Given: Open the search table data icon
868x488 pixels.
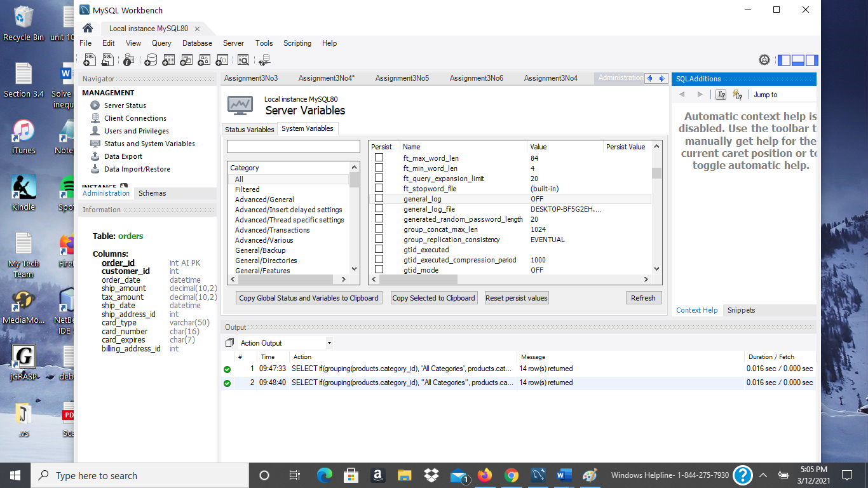Looking at the screenshot, I should pos(243,60).
